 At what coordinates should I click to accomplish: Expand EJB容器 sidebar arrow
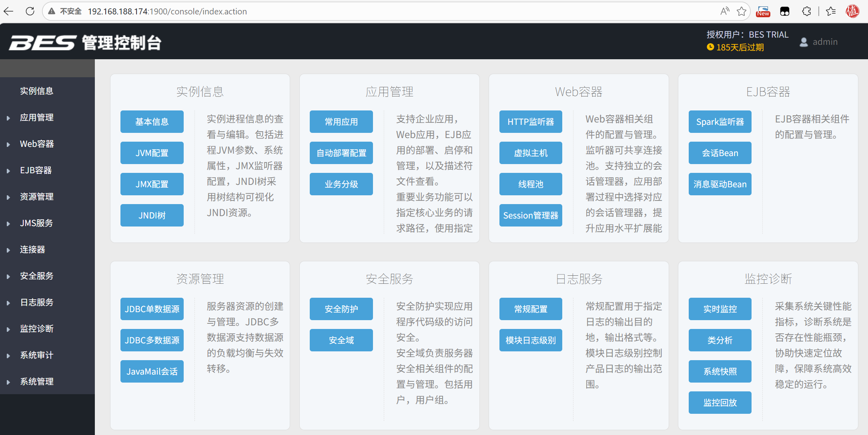[x=8, y=171]
